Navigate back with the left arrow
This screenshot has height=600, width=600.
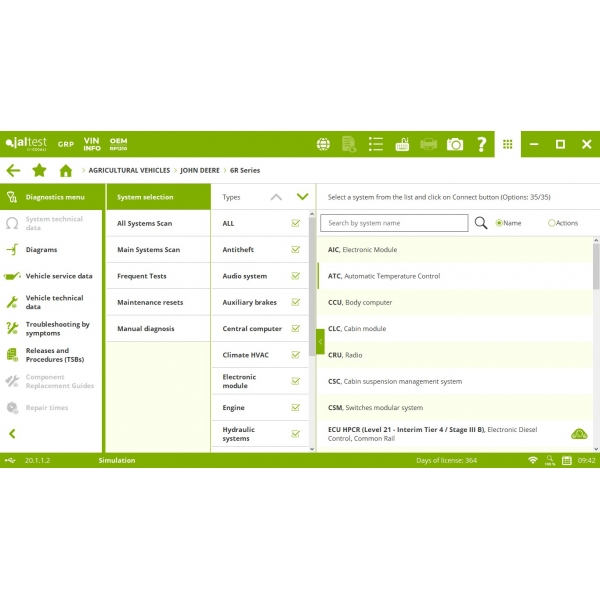pyautogui.click(x=13, y=171)
